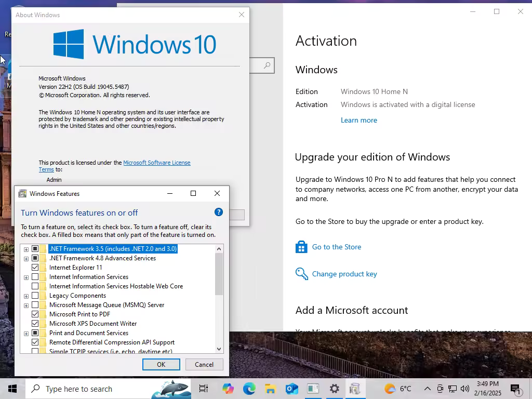Click OK in Windows Features dialog
Viewport: 532px width, 399px height.
(x=161, y=364)
